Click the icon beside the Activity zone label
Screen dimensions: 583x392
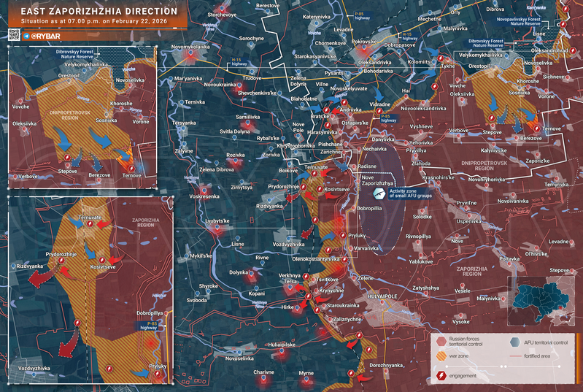coord(379,194)
